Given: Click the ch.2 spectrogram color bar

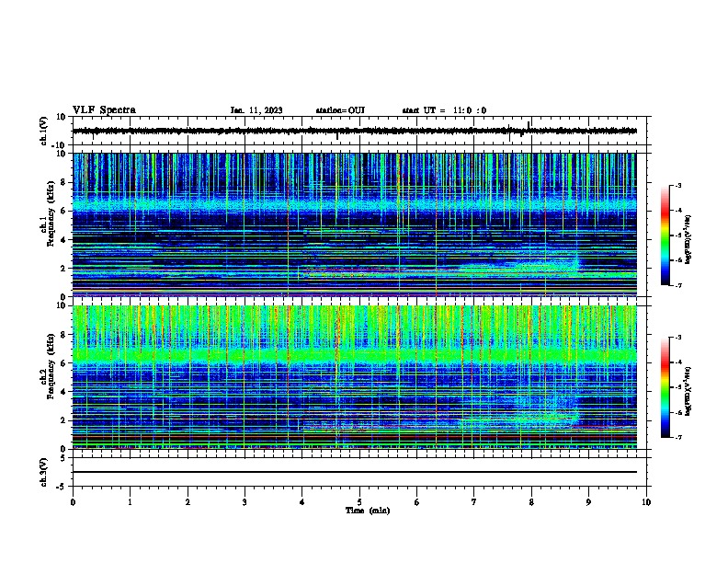Looking at the screenshot, I should point(665,387).
